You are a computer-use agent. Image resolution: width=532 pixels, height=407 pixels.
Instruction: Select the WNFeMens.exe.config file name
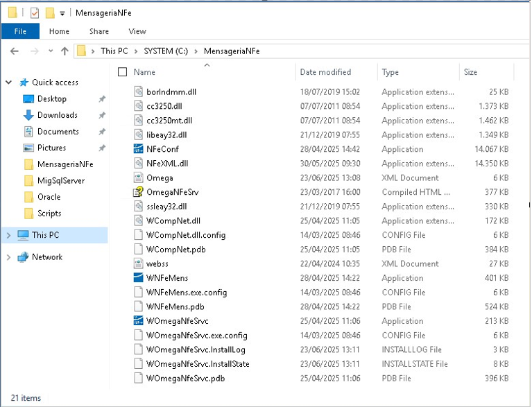coord(187,293)
